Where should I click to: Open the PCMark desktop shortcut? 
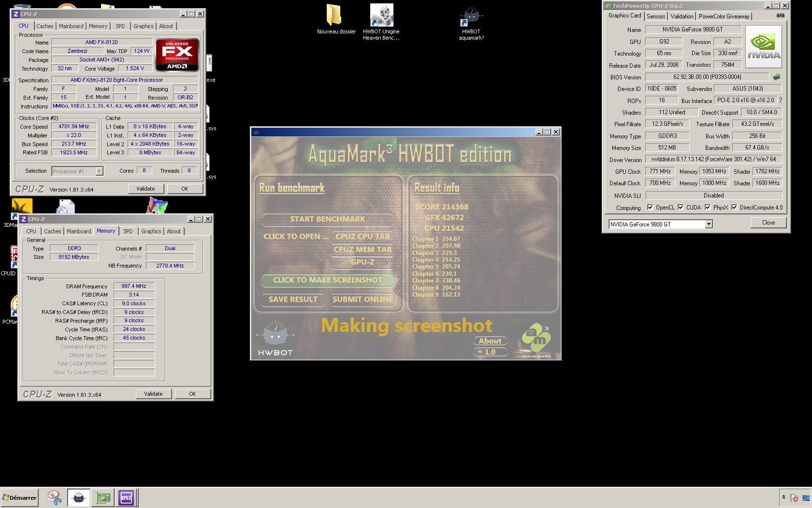14,306
